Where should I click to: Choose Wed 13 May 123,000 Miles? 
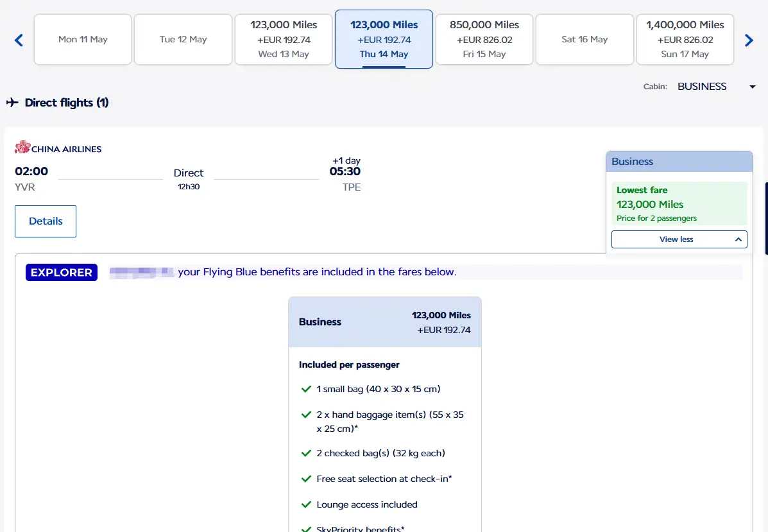[x=284, y=40]
